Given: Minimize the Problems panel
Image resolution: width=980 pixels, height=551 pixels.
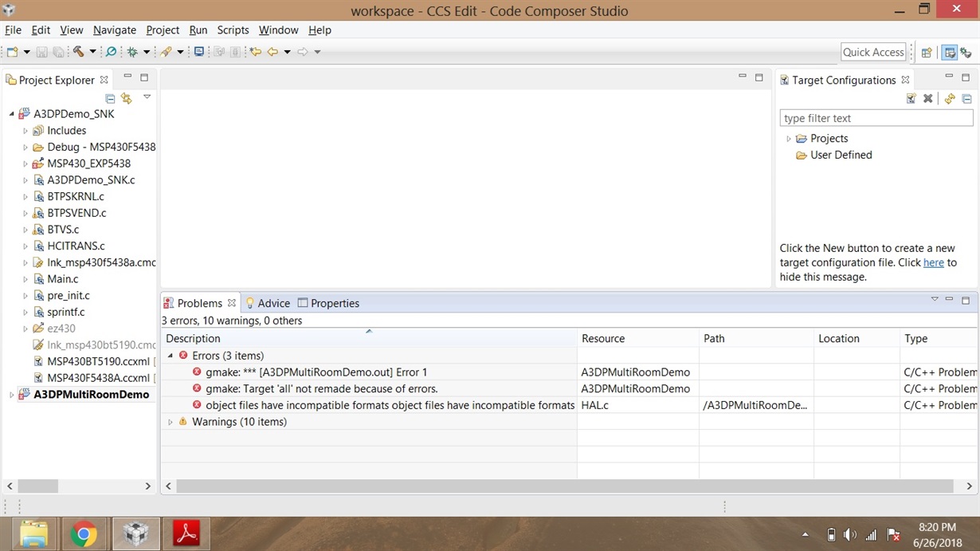Looking at the screenshot, I should (949, 300).
